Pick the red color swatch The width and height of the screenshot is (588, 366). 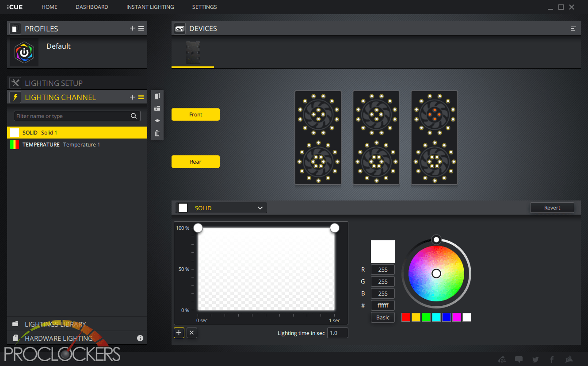406,317
